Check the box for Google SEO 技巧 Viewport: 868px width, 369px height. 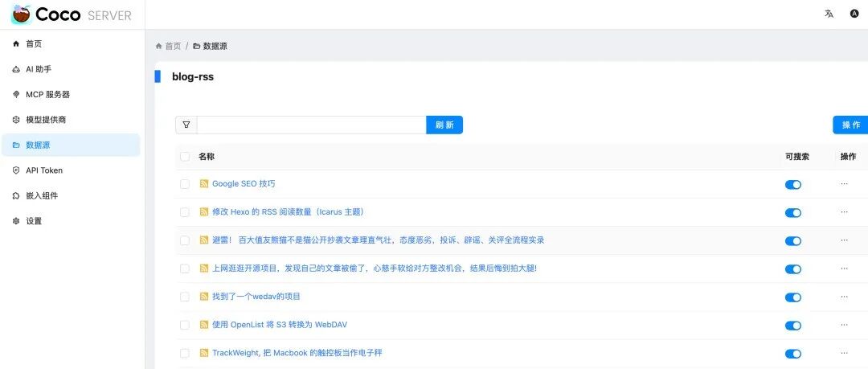tap(185, 184)
